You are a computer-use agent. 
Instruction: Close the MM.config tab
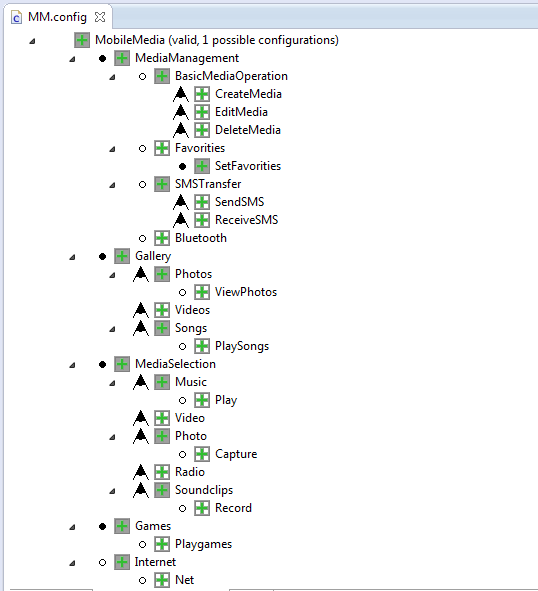pos(100,17)
